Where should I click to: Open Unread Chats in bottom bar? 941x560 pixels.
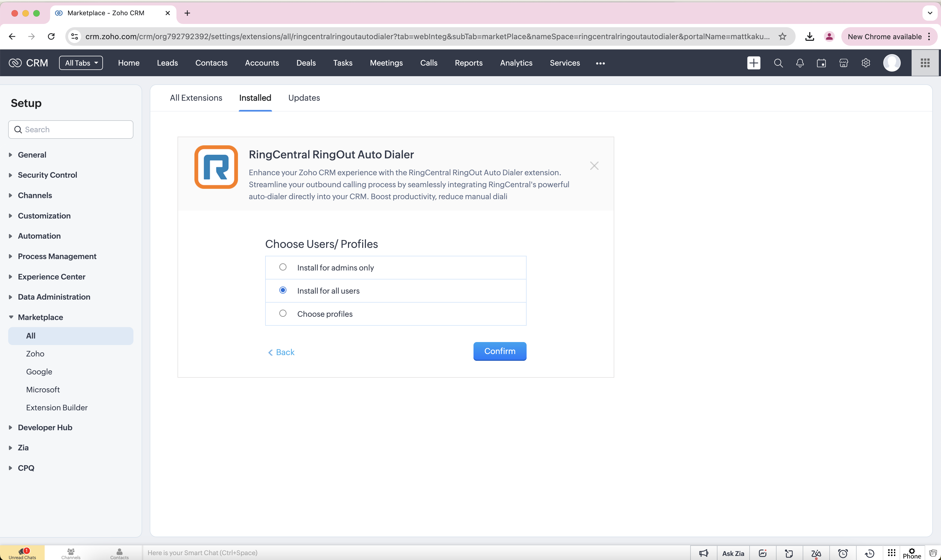[x=22, y=553]
